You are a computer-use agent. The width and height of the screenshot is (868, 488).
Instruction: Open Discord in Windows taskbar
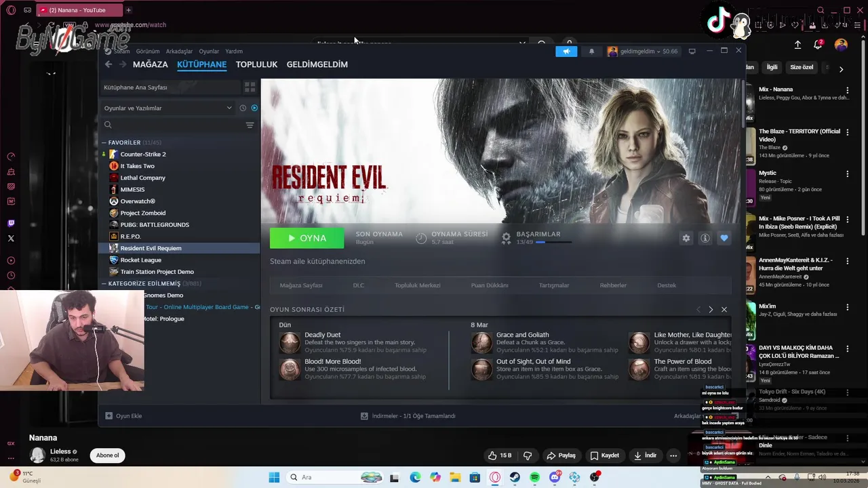(555, 478)
